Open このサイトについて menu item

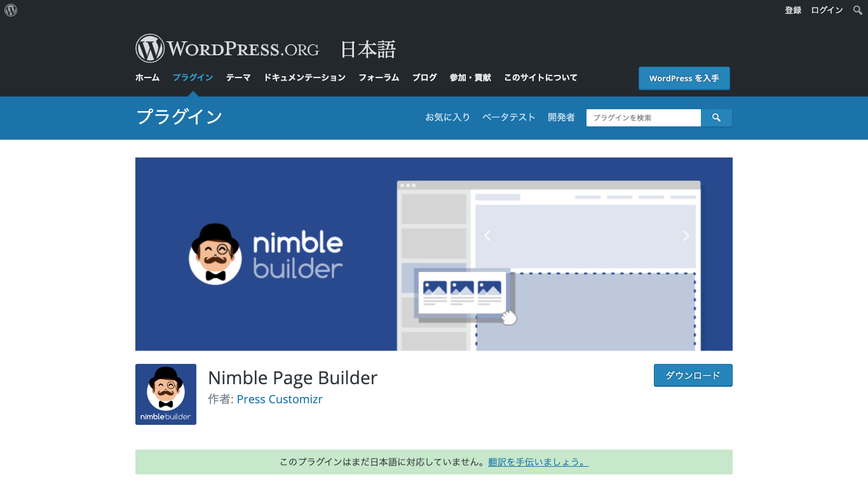[541, 77]
